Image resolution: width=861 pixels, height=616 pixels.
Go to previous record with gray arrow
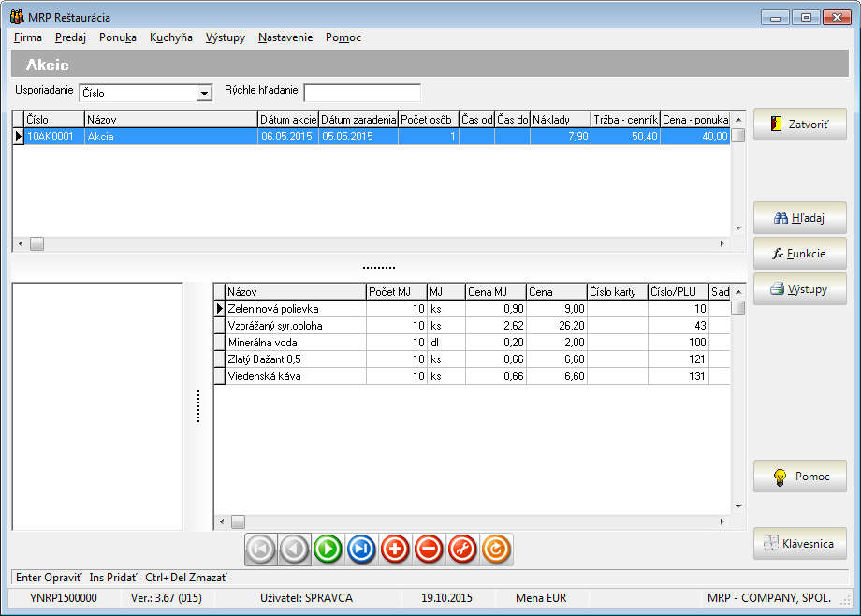click(x=295, y=550)
